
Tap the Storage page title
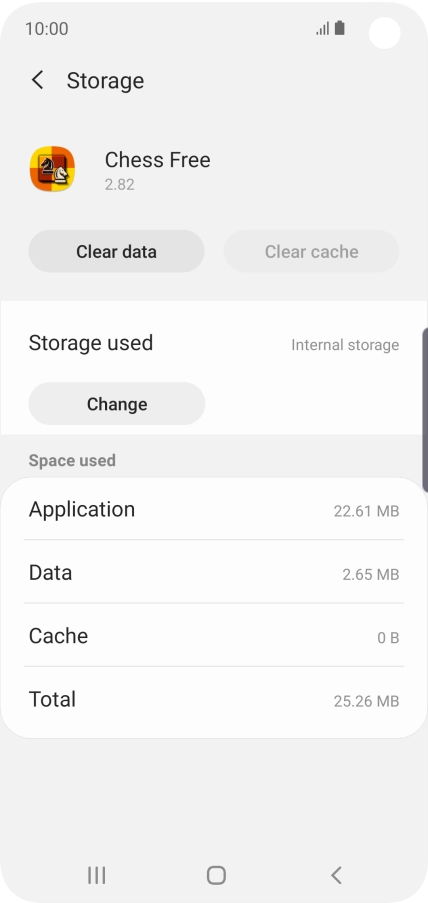coord(105,81)
